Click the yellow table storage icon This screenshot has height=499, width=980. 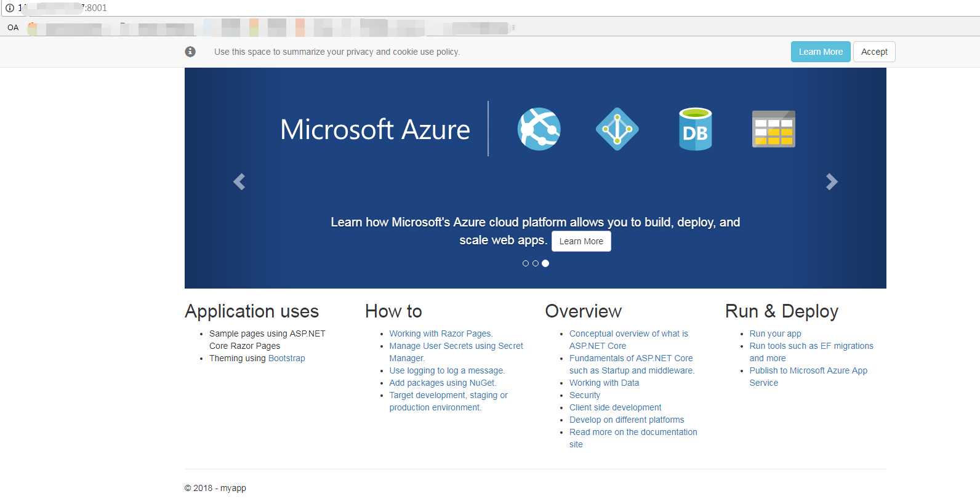(x=774, y=129)
